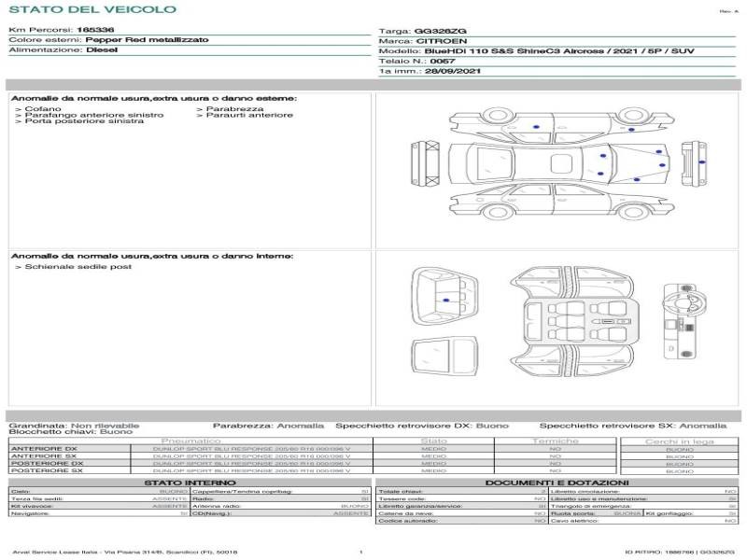Screen dimensions: 747x560
Task: Select the "POSTERIORE DX" tyre row label
Action: click(48, 463)
